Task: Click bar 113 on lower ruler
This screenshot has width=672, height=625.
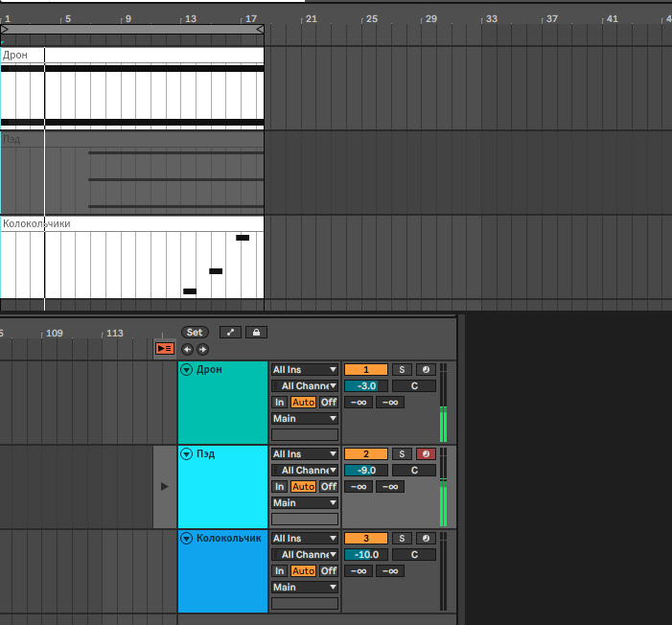Action: point(115,333)
